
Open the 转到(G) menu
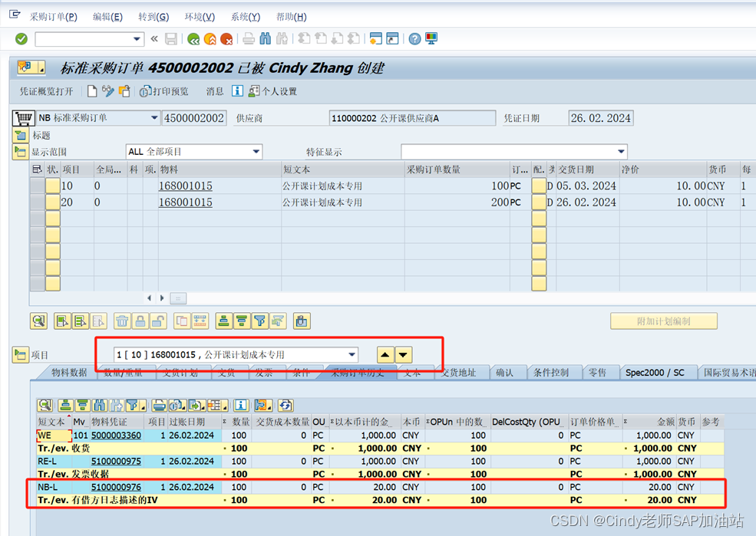[154, 17]
